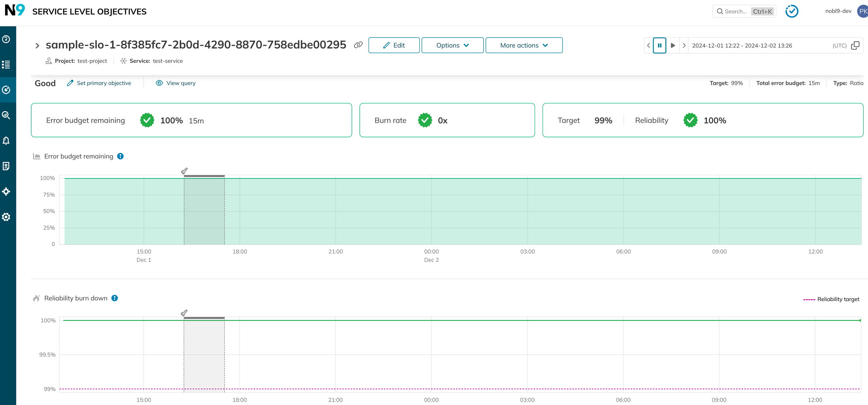Image resolution: width=868 pixels, height=405 pixels.
Task: Click the service icon beside Service label
Action: 123,61
